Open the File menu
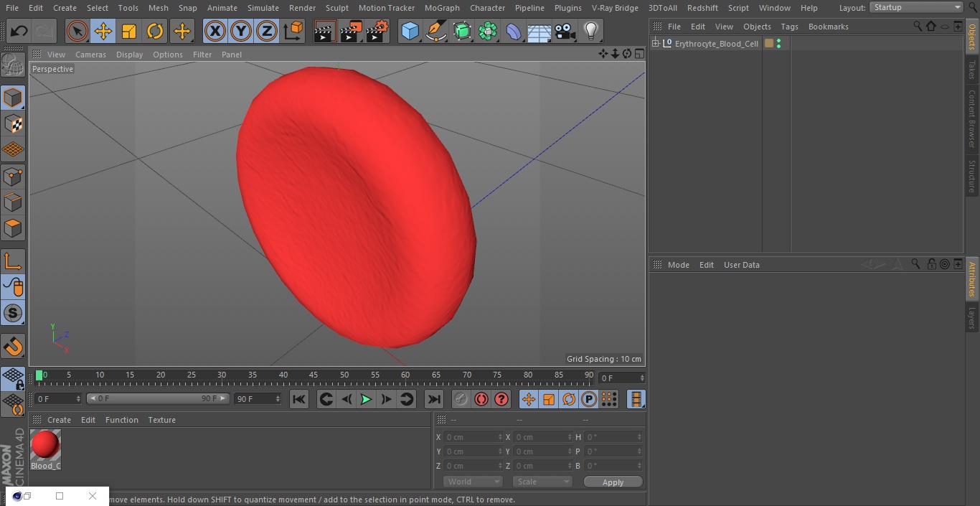Viewport: 980px width, 506px height. coord(12,8)
